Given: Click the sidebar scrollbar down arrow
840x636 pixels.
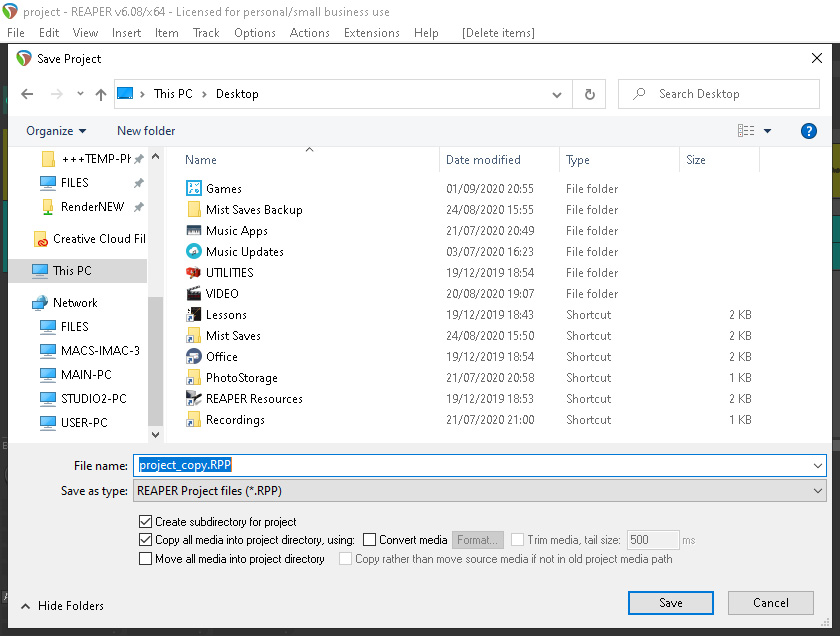Looking at the screenshot, I should 155,435.
